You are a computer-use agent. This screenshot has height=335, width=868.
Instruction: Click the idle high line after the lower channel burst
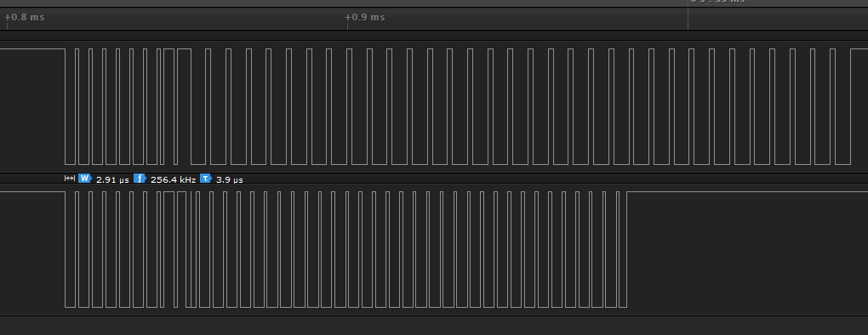pyautogui.click(x=747, y=192)
